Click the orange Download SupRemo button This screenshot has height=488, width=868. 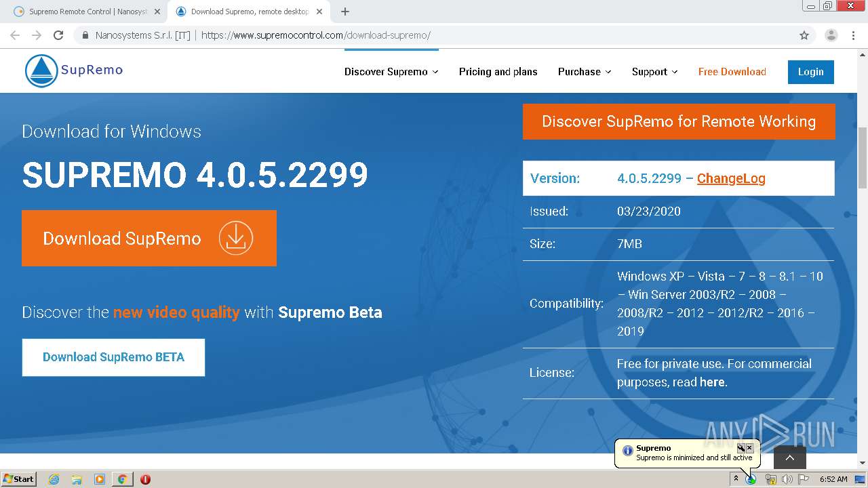(149, 238)
